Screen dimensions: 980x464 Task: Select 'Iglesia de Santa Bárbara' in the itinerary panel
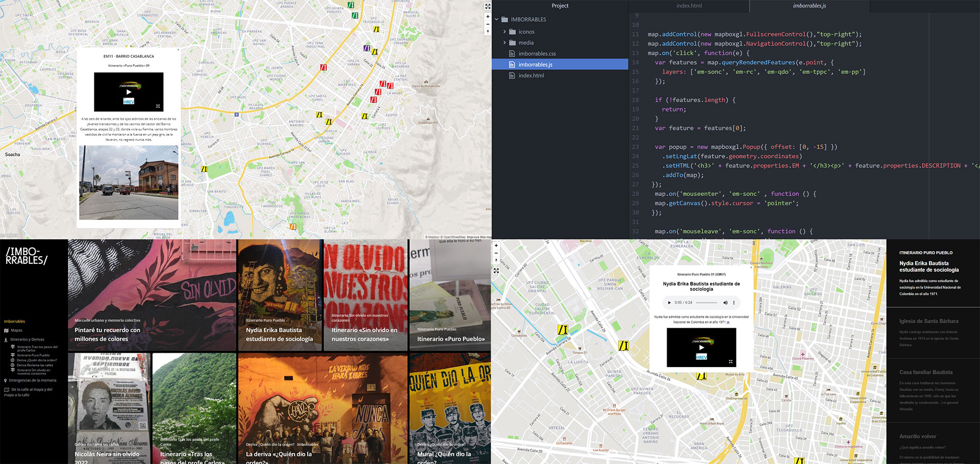tap(928, 322)
